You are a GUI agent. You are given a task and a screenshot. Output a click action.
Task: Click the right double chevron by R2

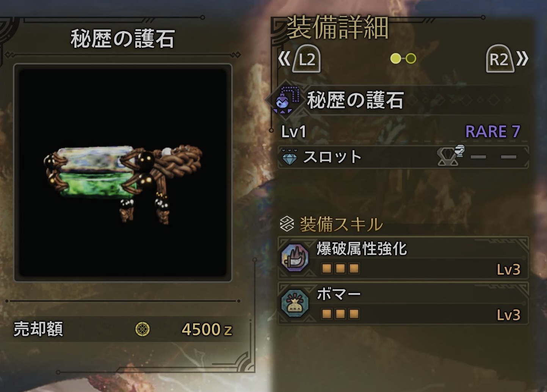(x=522, y=59)
